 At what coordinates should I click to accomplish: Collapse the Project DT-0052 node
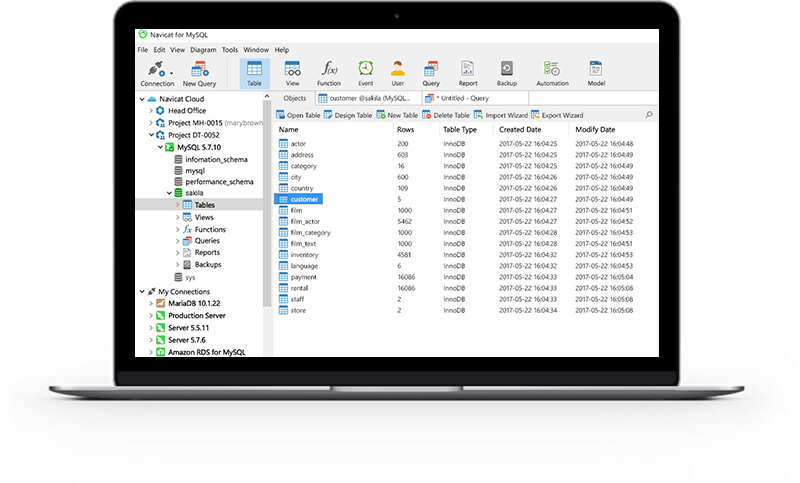[151, 135]
